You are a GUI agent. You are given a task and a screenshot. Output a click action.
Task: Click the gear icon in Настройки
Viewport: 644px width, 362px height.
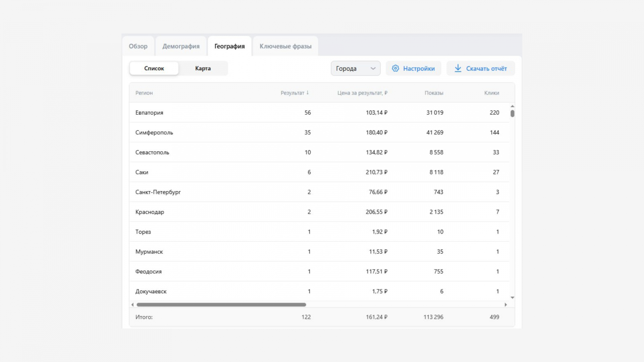pyautogui.click(x=395, y=68)
